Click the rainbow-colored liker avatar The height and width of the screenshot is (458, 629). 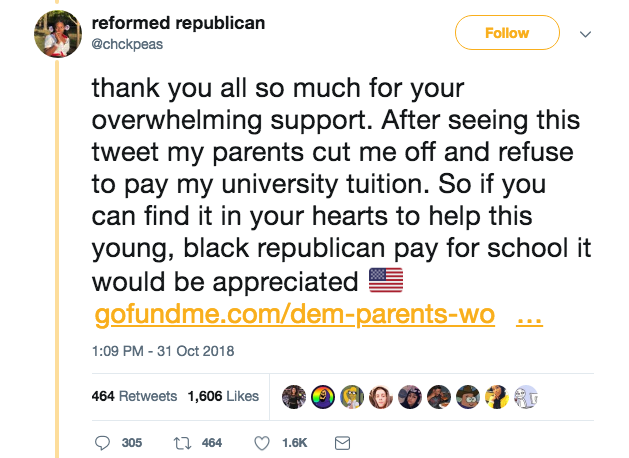323,396
